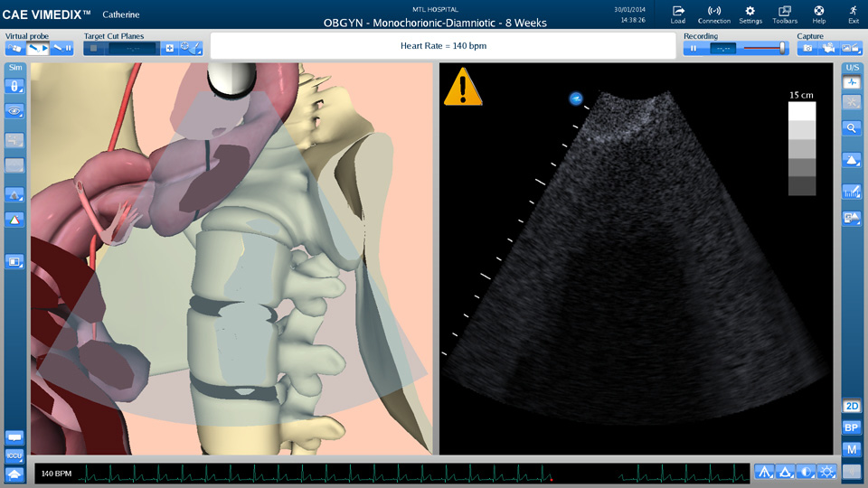Screen dimensions: 868x488
Task: Toggle the U/S ECG waveform button
Action: pos(852,82)
